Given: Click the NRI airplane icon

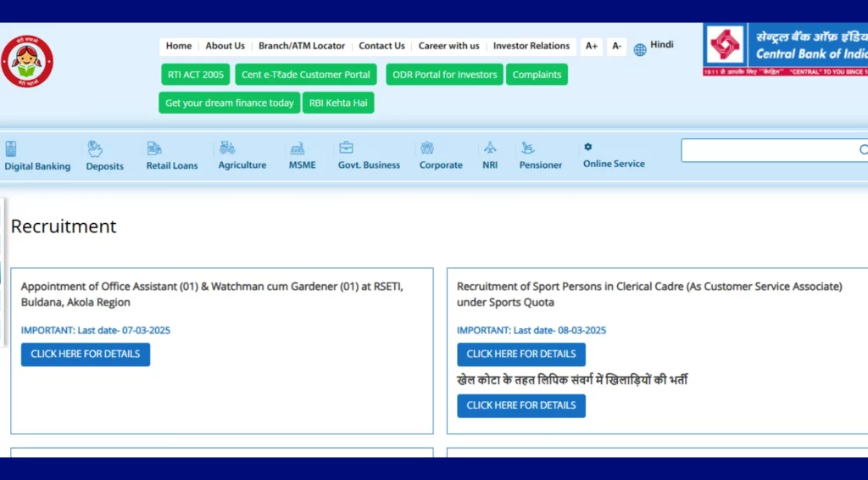Looking at the screenshot, I should point(490,148).
